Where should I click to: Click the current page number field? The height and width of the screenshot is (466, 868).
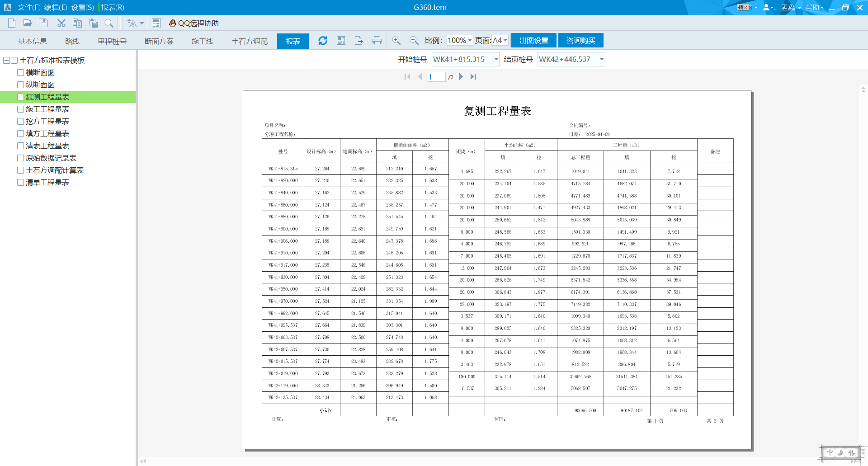[436, 77]
